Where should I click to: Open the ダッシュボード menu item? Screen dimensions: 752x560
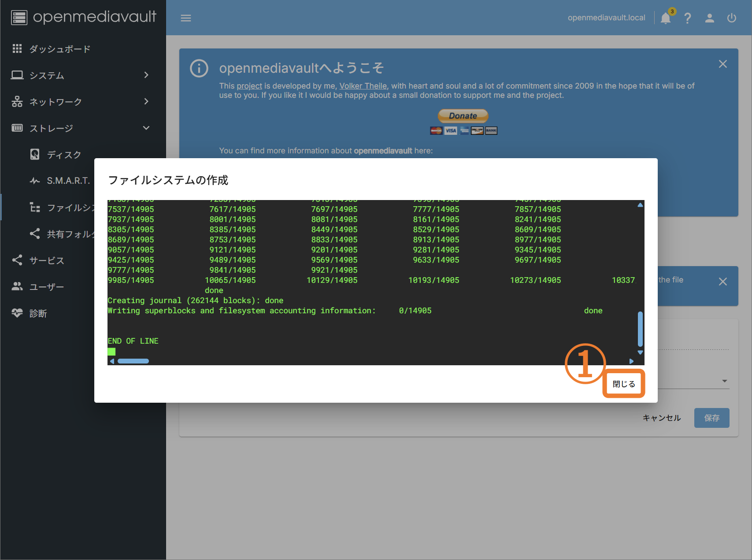[83, 49]
